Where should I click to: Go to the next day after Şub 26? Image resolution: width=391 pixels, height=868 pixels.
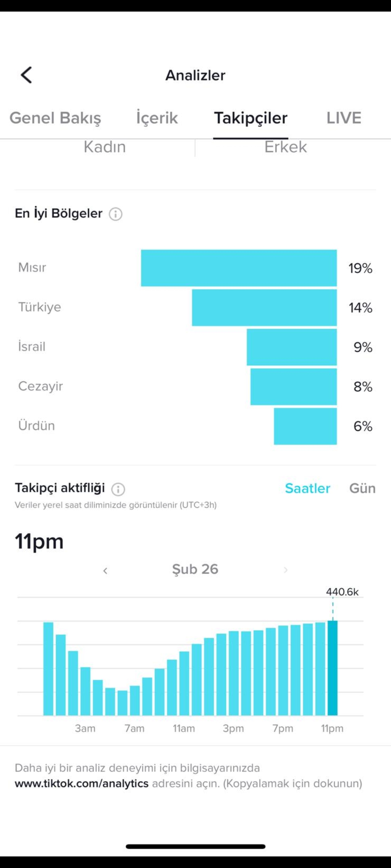tap(285, 570)
